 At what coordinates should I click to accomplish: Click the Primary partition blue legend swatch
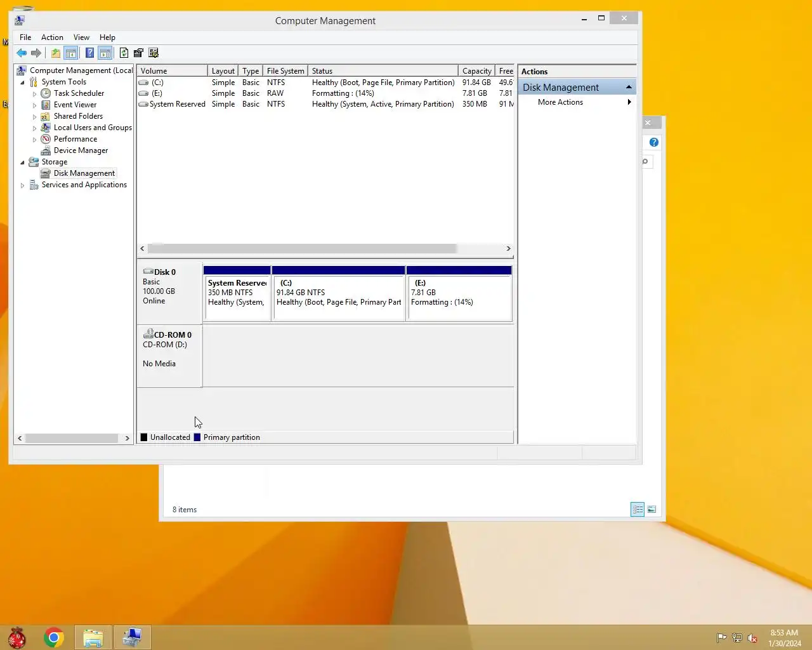[197, 437]
